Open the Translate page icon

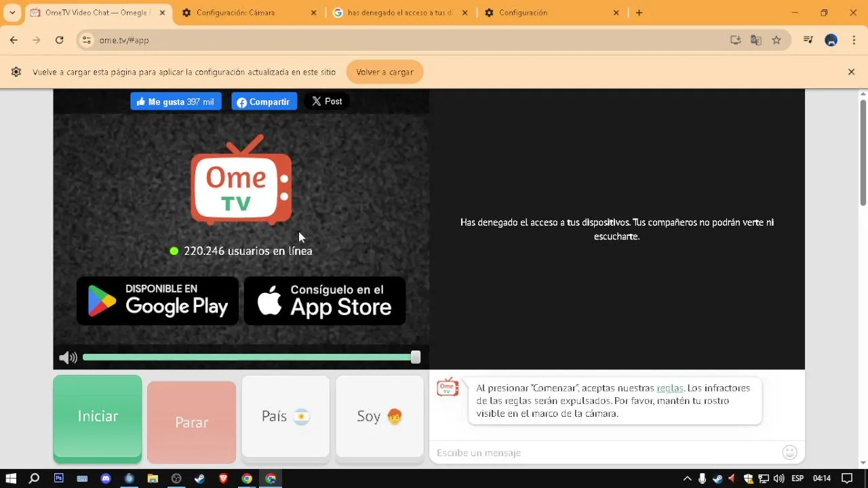tap(756, 40)
